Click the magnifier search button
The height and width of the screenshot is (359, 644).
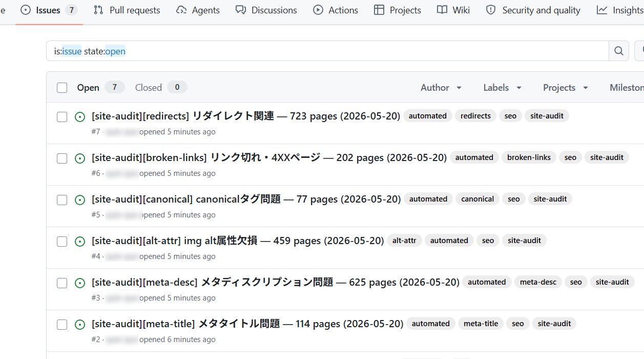[x=619, y=51]
